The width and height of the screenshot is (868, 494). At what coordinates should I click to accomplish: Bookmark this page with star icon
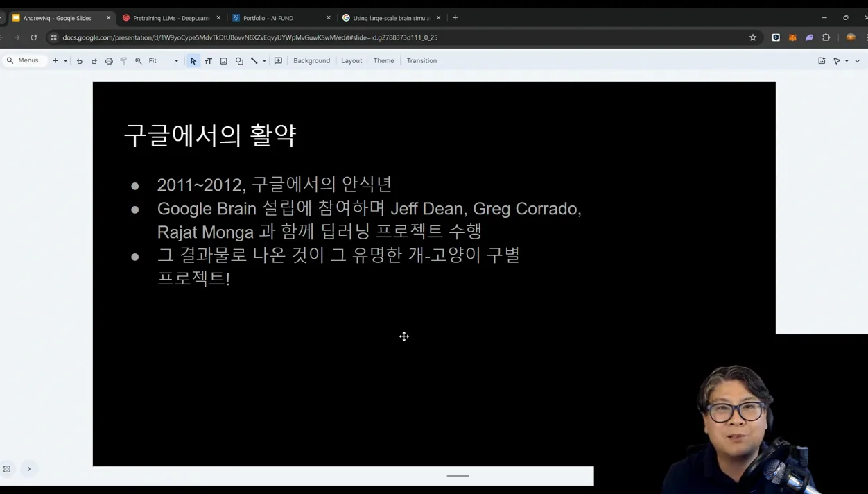point(753,37)
